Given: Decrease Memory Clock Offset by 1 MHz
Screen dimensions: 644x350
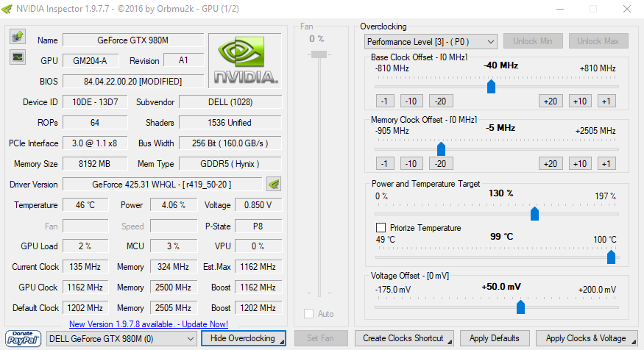Looking at the screenshot, I should point(385,164).
